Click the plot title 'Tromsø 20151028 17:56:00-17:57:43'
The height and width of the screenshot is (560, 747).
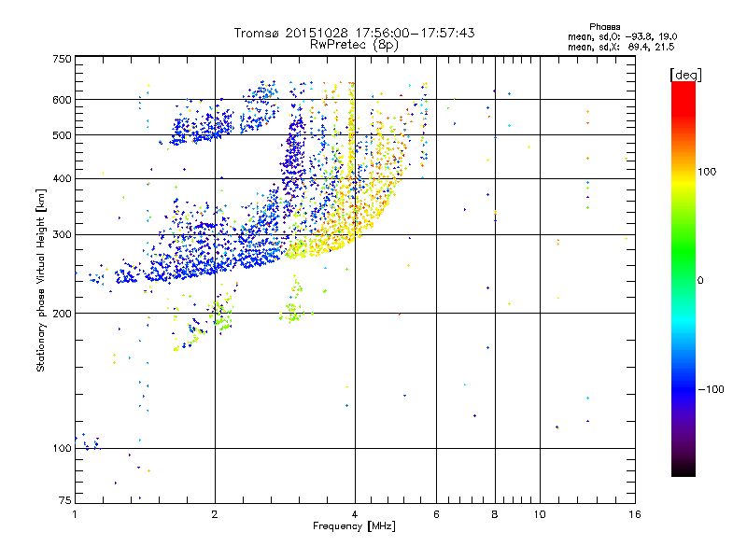point(354,33)
